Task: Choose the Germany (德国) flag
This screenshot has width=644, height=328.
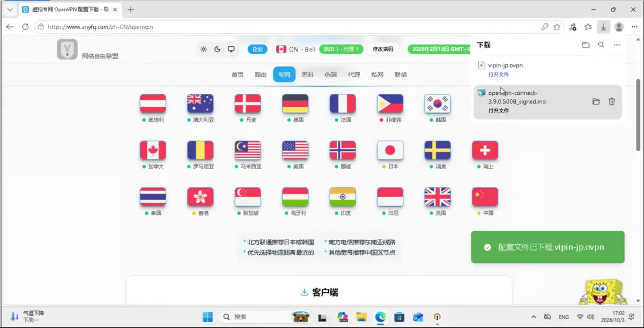Action: tap(295, 104)
